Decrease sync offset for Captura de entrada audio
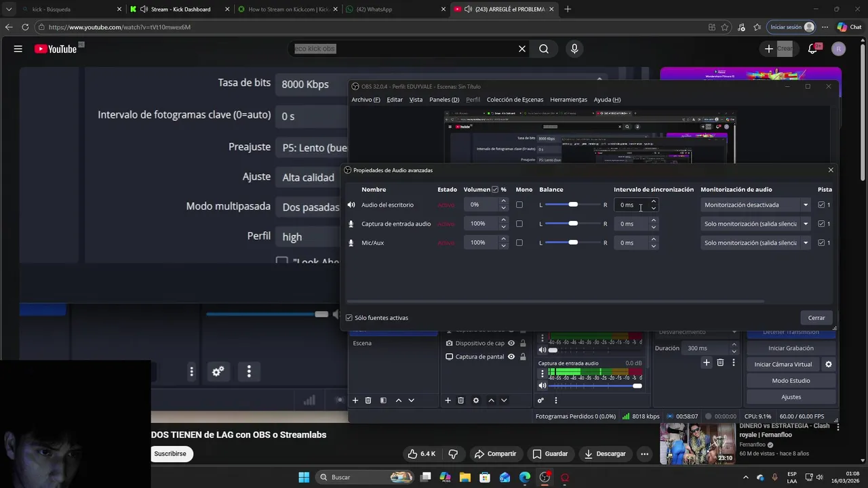 654,227
